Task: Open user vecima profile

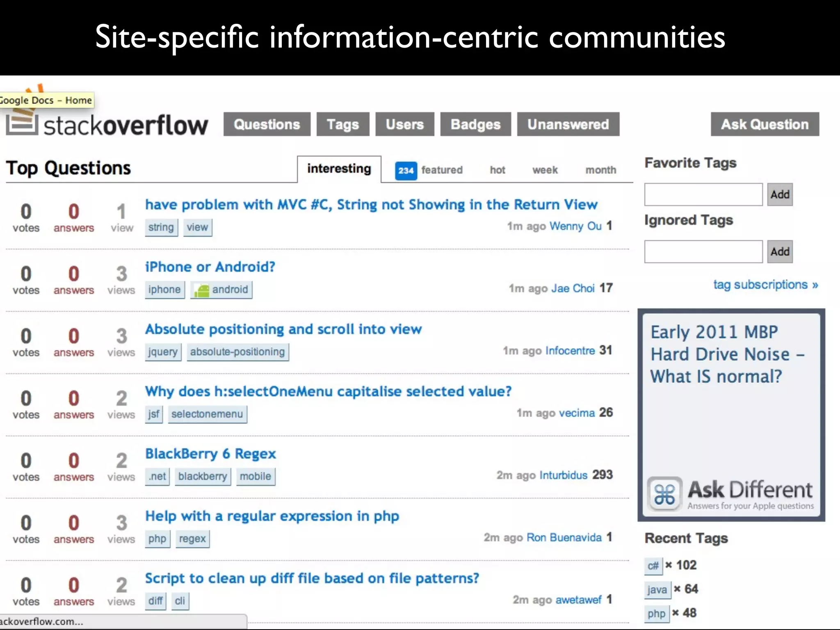Action: [577, 413]
